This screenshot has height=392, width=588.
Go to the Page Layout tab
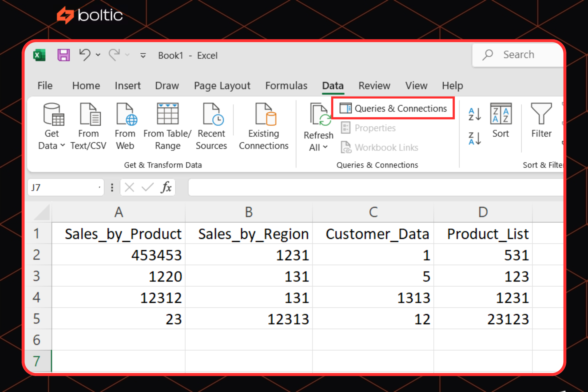222,86
